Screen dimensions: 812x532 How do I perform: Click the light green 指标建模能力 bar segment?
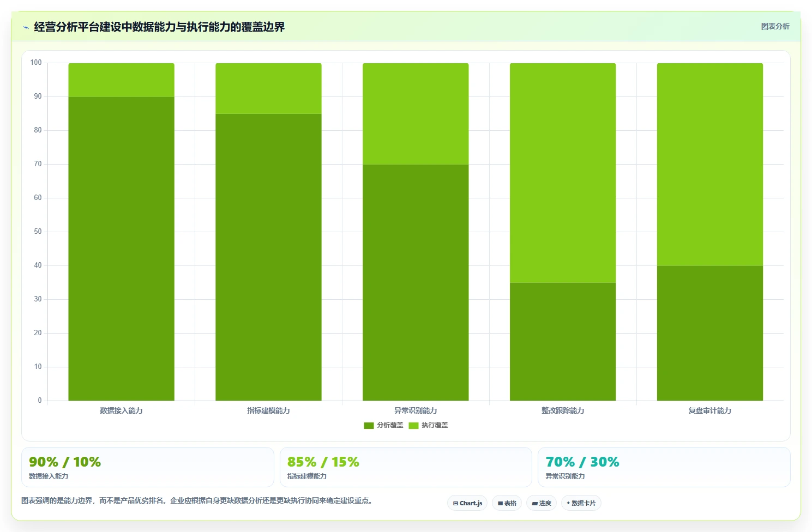[x=268, y=88]
